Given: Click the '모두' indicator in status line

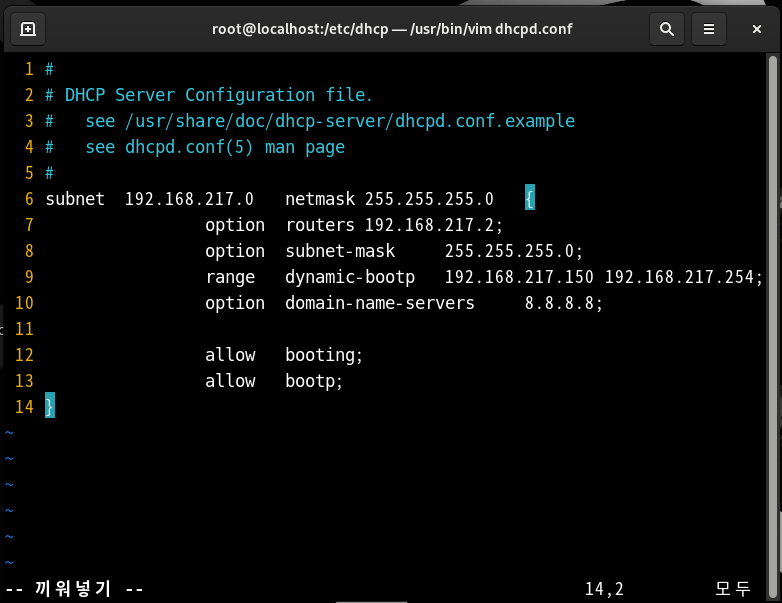Looking at the screenshot, I should [733, 589].
